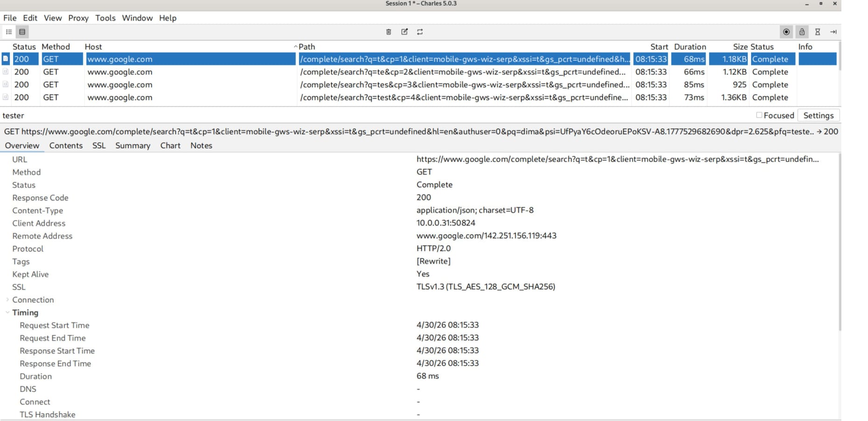Switch to Overview tab

coord(22,146)
